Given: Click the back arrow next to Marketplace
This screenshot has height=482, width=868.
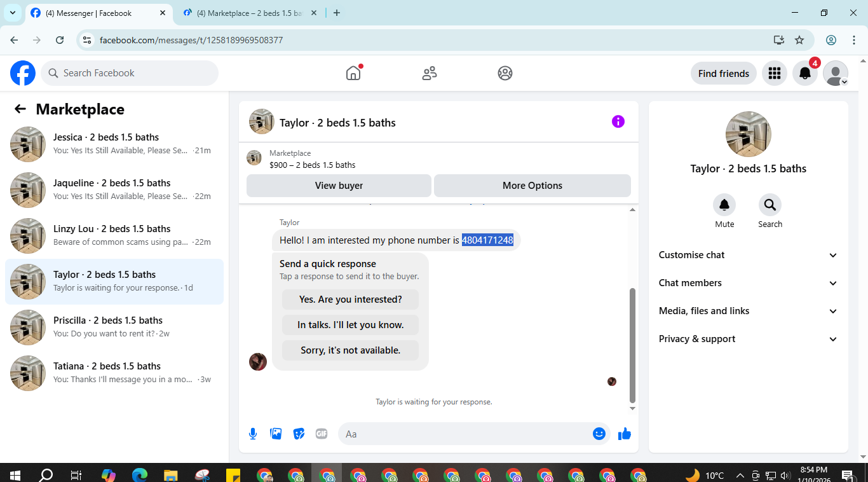Looking at the screenshot, I should (x=20, y=109).
